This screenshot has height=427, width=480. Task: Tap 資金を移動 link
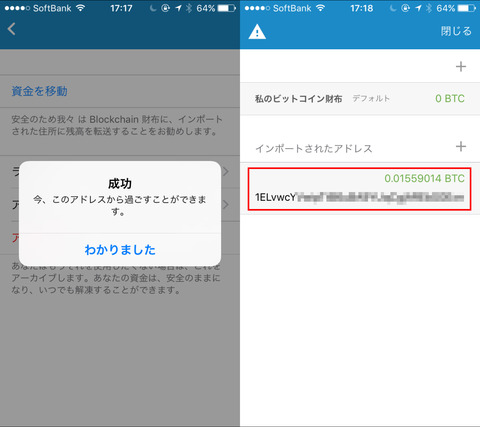(x=40, y=91)
